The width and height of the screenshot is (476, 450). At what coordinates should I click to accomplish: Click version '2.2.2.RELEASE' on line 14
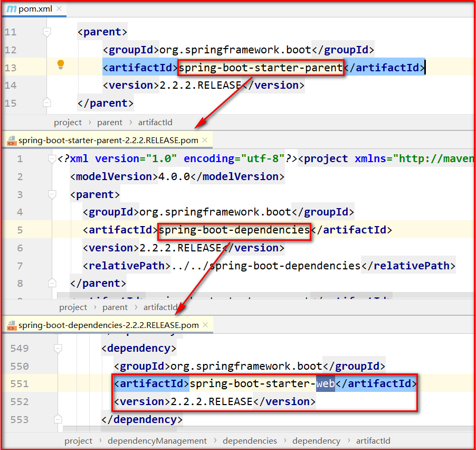point(201,85)
